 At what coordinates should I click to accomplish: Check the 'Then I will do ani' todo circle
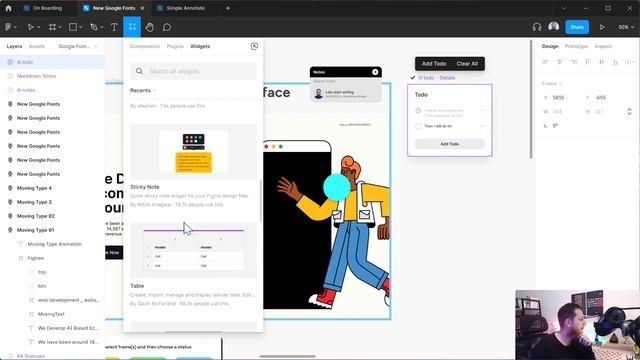pyautogui.click(x=418, y=126)
